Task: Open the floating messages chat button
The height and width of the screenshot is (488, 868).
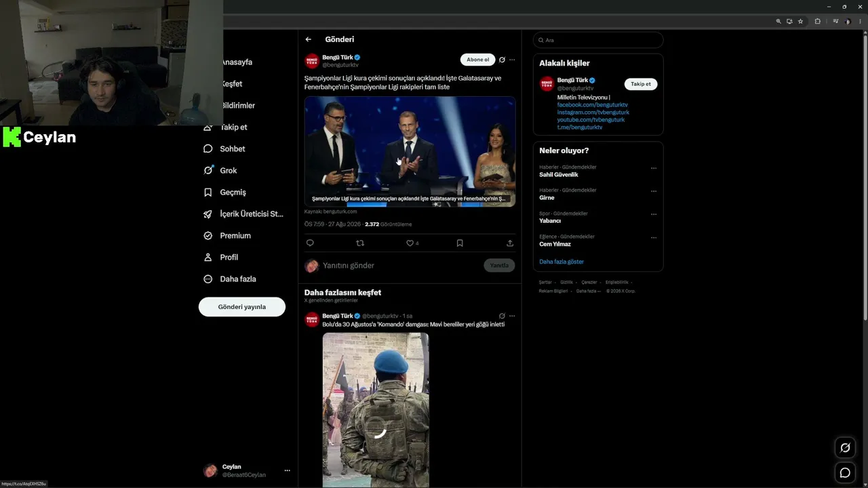Action: [845, 473]
